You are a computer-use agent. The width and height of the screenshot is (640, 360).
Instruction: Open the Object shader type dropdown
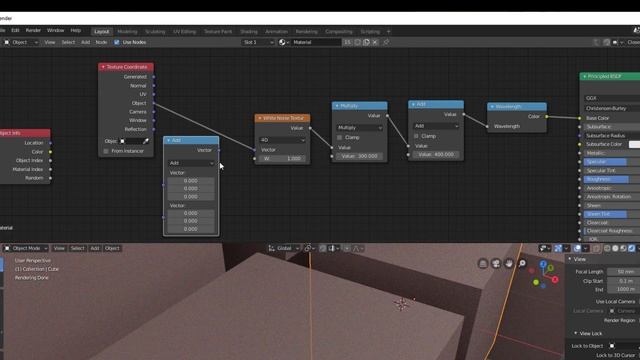(20, 42)
